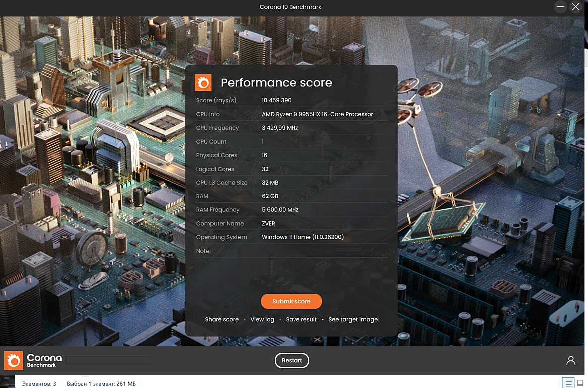This screenshot has height=388, width=588.
Task: Select the RAM value 62 GB
Action: 270,196
